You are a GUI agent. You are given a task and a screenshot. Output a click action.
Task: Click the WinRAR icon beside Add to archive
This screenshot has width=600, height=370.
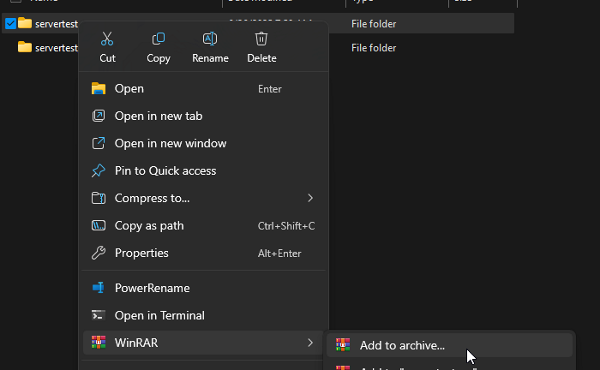pos(343,345)
